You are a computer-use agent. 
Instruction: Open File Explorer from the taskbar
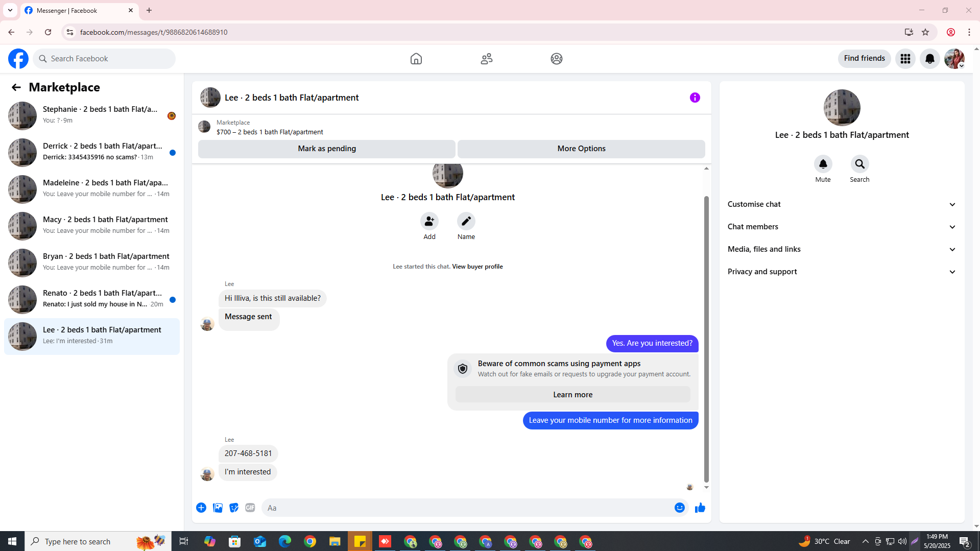335,541
